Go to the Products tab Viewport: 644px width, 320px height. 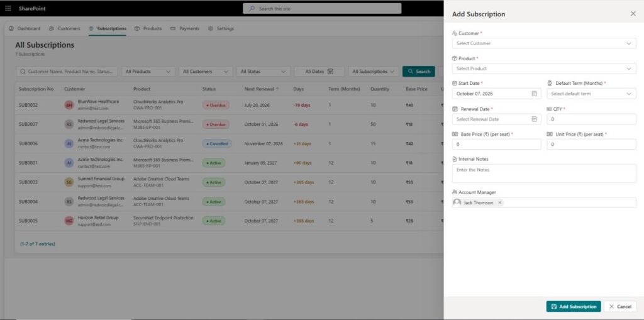[148, 29]
